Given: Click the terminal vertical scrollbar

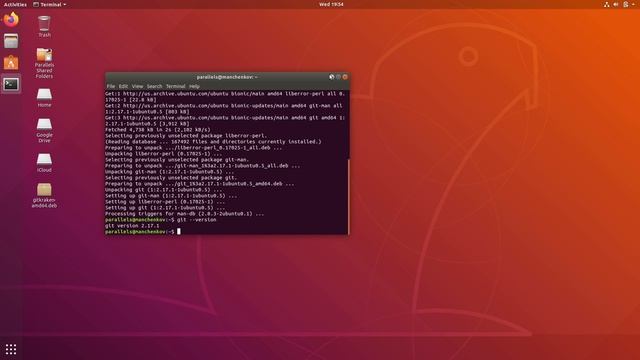Looking at the screenshot, I should pyautogui.click(x=349, y=196).
